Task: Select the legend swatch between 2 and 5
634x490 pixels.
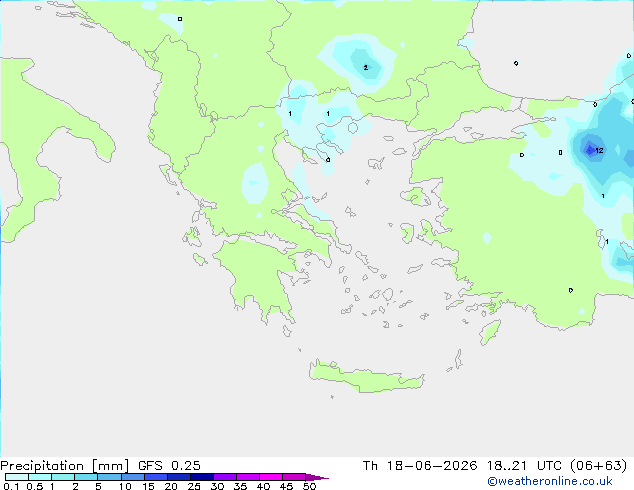Action: (86, 477)
